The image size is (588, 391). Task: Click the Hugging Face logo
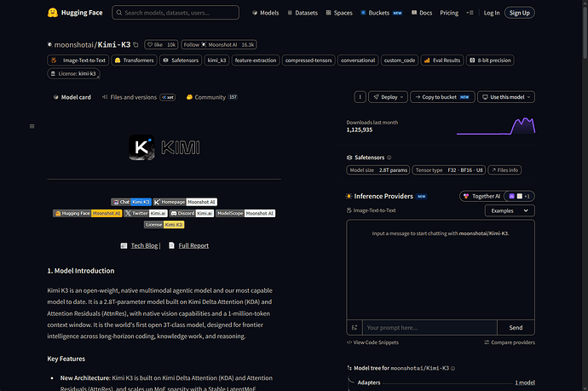(75, 13)
